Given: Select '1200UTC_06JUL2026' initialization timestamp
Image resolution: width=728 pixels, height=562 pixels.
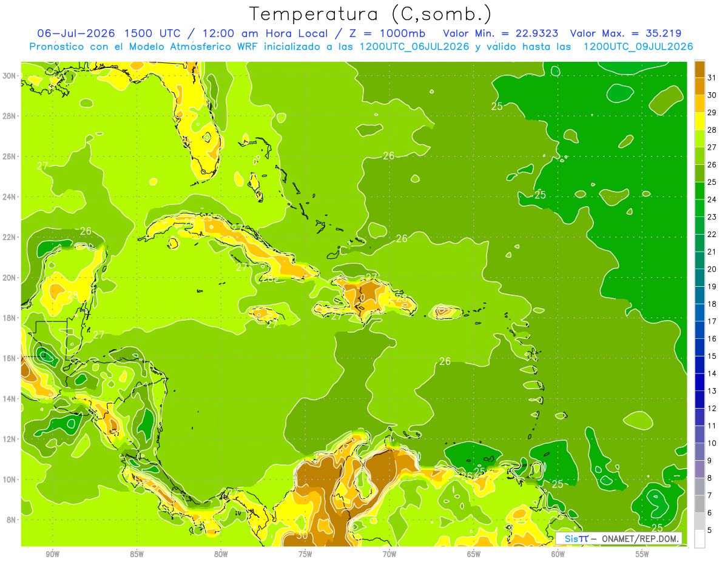Looking at the screenshot, I should pos(415,47).
